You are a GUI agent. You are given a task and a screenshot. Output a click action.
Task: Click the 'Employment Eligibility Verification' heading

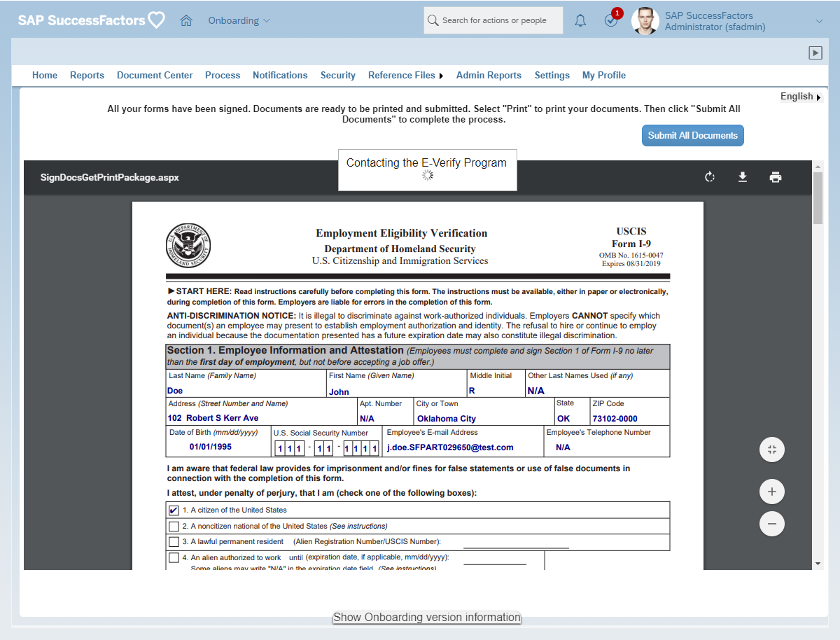coord(402,233)
